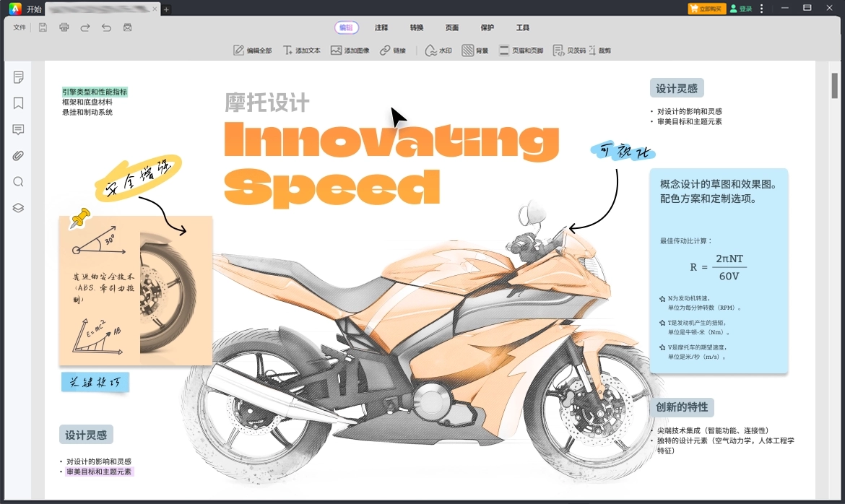Open the page thumbnails panel in left sidebar
The width and height of the screenshot is (845, 504).
(18, 77)
